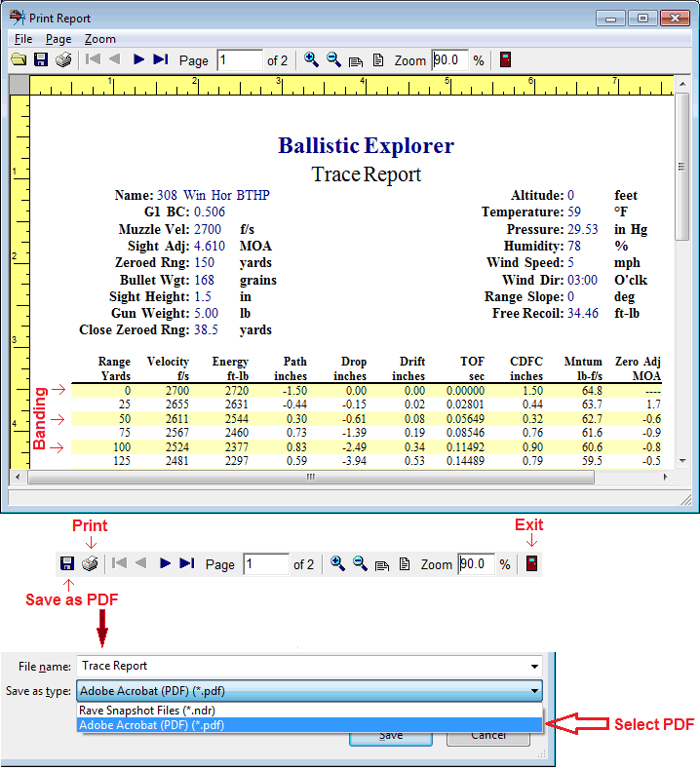Click the printer icon in Print Report window toolbar
The width and height of the screenshot is (700, 770).
63,59
